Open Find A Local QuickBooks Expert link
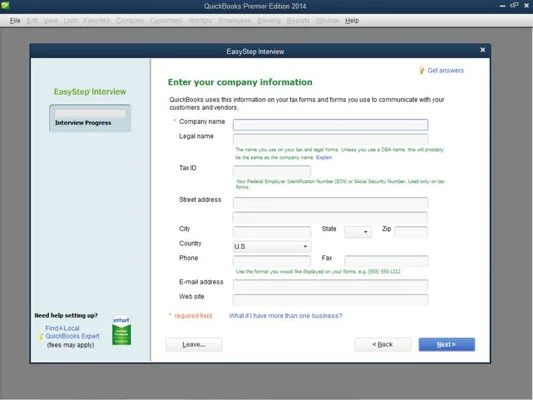This screenshot has height=400, width=533. 72,332
